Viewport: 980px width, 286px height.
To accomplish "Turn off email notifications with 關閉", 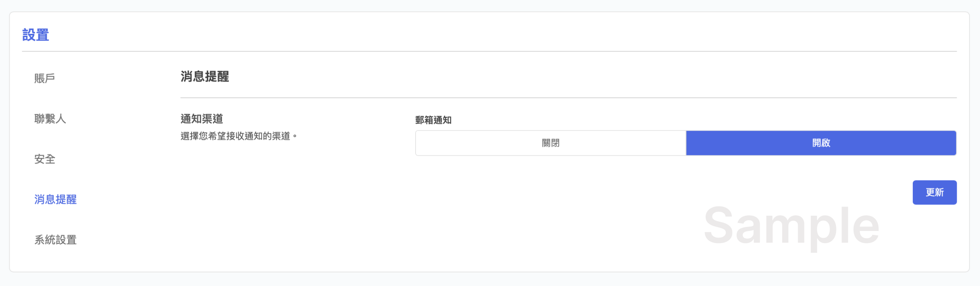I will click(551, 143).
